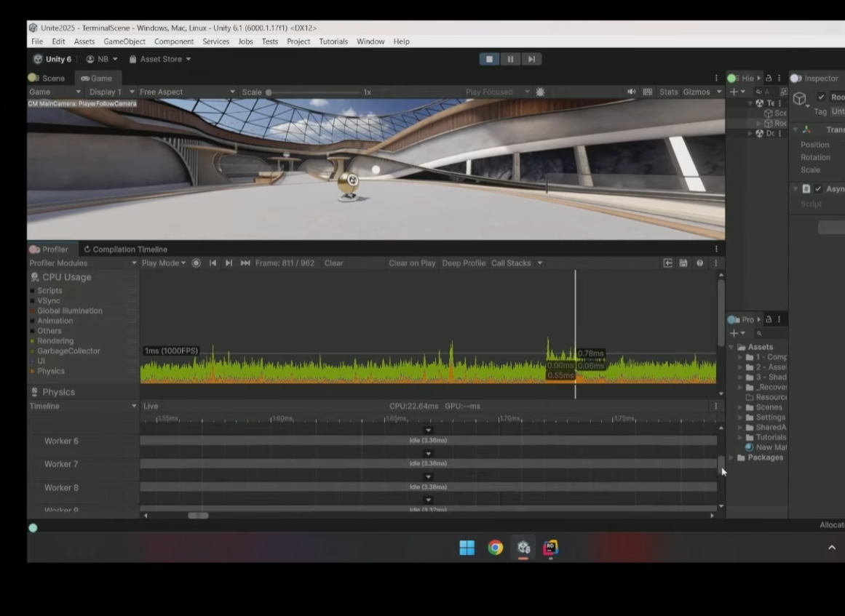Open the Play Focused dropdown
845x616 pixels.
[497, 92]
